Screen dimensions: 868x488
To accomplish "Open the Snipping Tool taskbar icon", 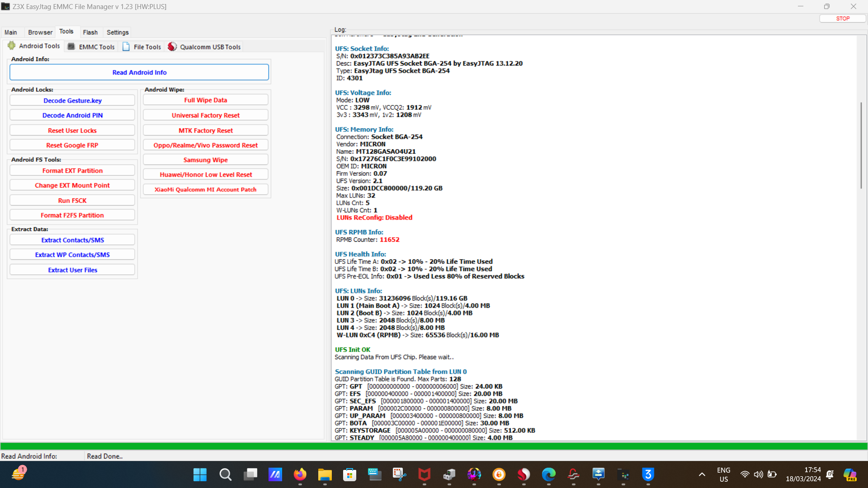I will pyautogui.click(x=399, y=474).
